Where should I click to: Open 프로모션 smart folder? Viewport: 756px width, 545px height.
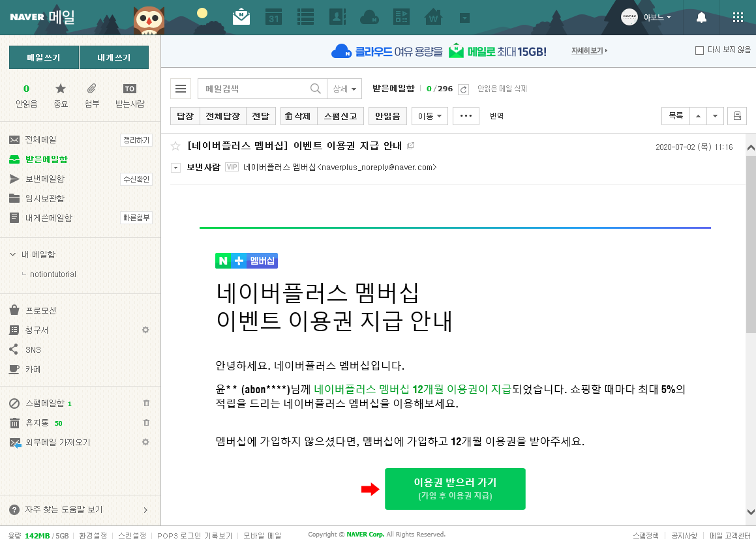[x=40, y=310]
